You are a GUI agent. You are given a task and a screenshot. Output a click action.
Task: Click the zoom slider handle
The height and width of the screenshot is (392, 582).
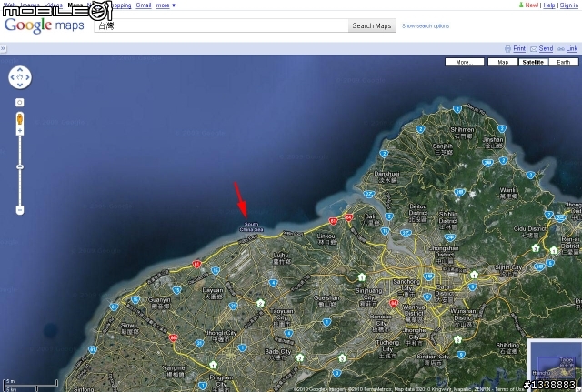(x=20, y=167)
